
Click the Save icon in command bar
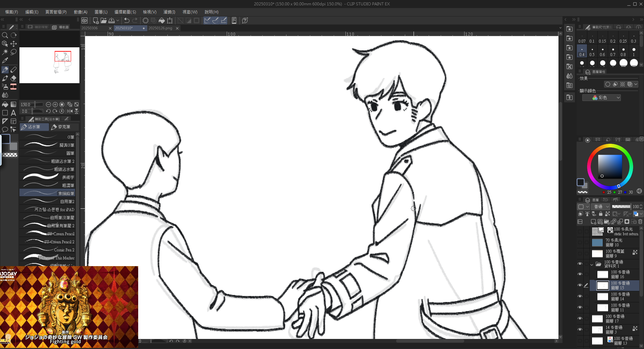click(112, 20)
